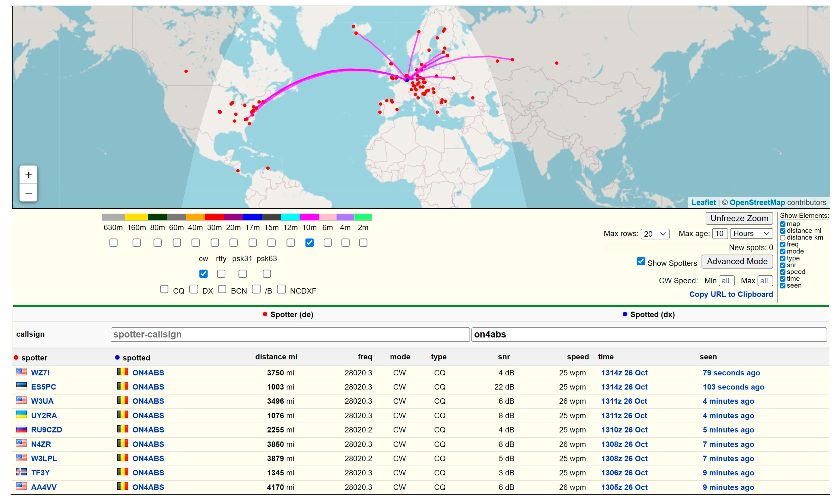Zoom in on the map
The height and width of the screenshot is (504, 839).
point(29,175)
